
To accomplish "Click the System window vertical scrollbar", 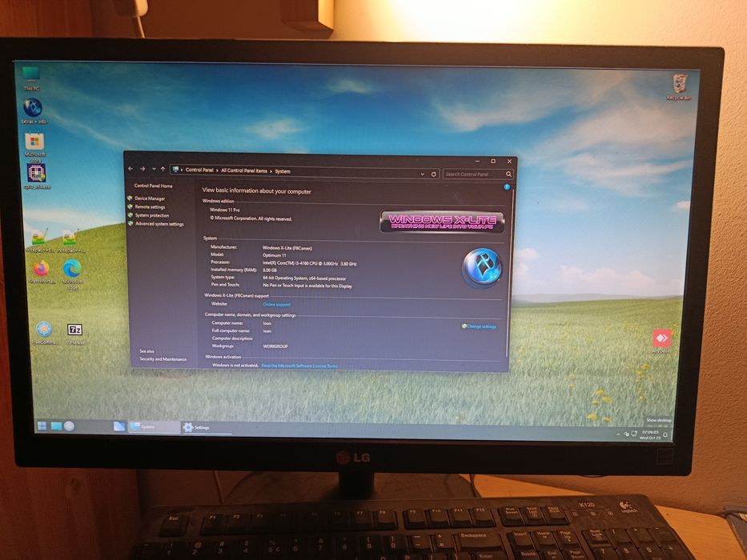I will click(x=508, y=274).
